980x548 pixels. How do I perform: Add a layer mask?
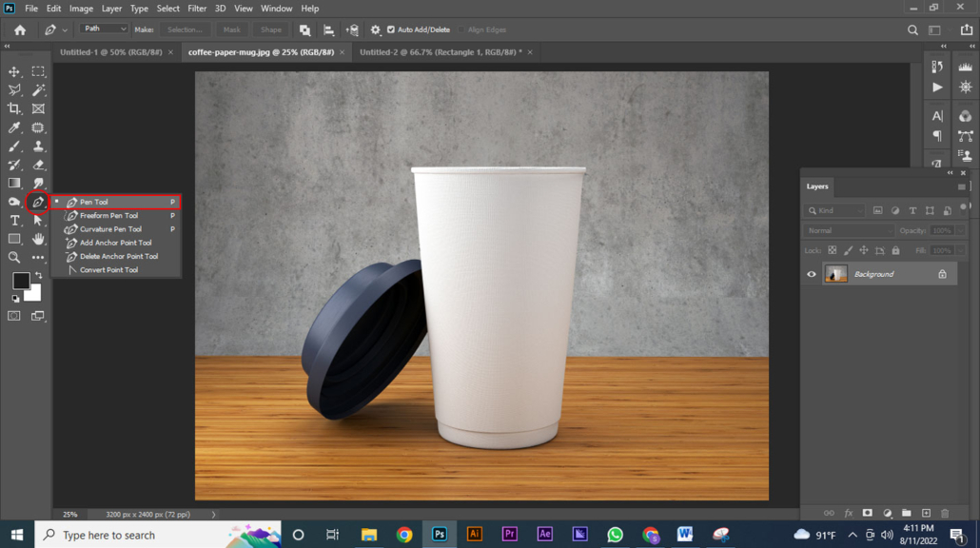[x=867, y=513]
